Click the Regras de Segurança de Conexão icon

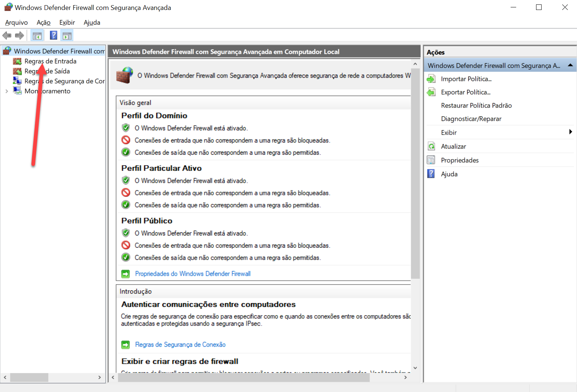click(x=17, y=81)
